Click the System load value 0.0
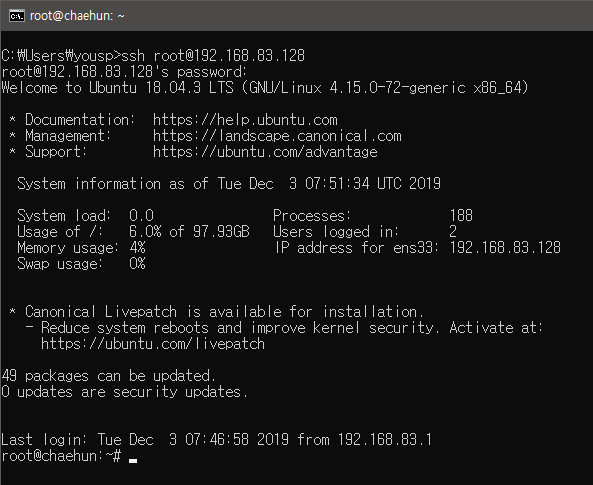The height and width of the screenshot is (485, 593). [x=141, y=216]
